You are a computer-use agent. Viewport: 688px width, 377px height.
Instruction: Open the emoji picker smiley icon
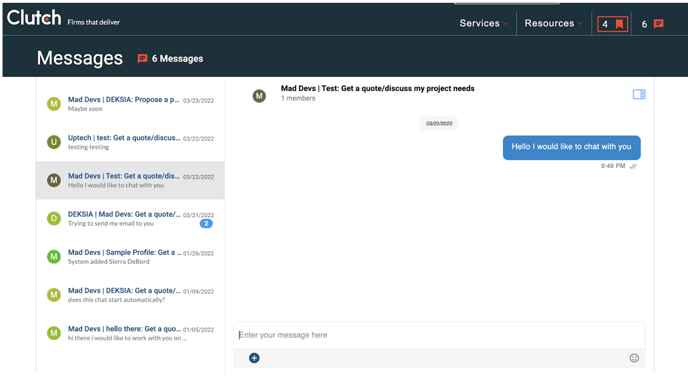[634, 358]
